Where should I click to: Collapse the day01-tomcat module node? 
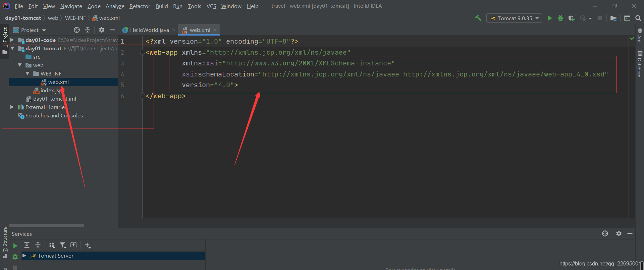click(12, 48)
